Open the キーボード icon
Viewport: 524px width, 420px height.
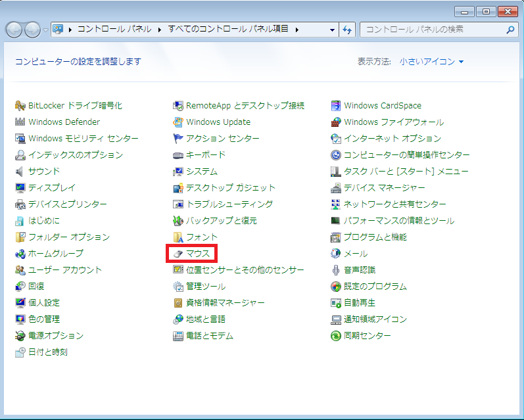click(x=178, y=155)
